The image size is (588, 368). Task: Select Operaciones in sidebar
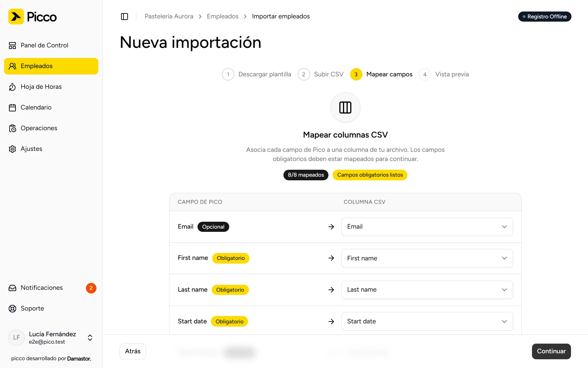point(51,128)
